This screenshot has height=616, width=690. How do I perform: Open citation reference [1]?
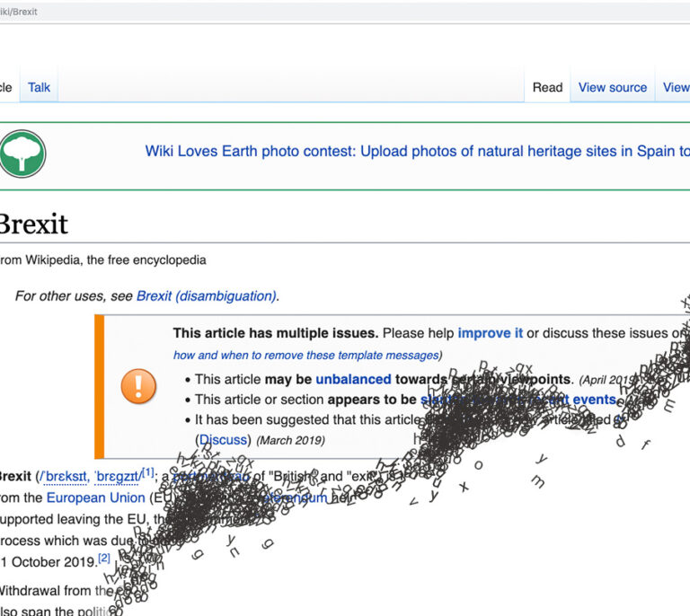(148, 472)
